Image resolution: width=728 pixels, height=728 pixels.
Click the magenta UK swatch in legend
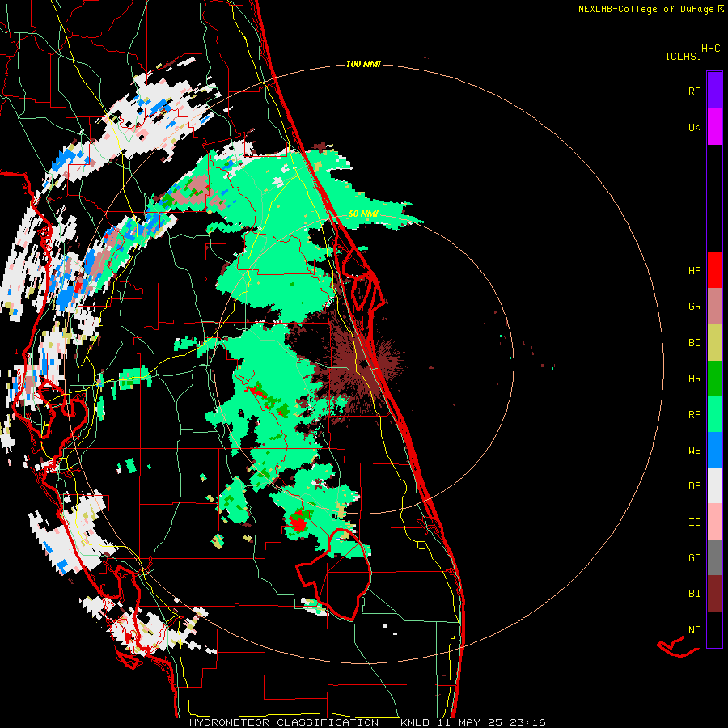(714, 127)
